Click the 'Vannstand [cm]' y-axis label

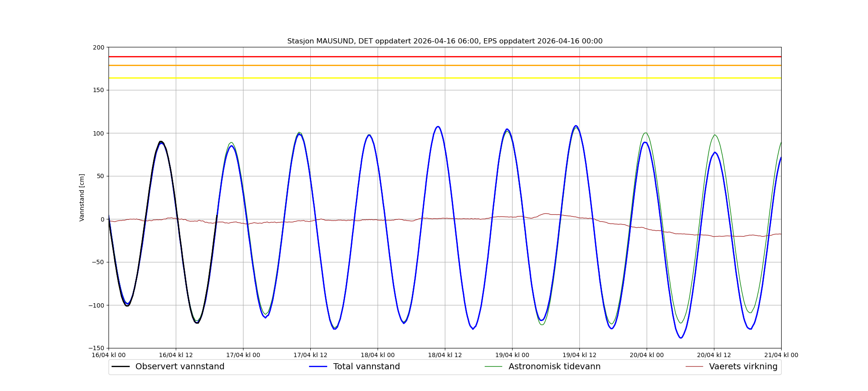click(82, 198)
